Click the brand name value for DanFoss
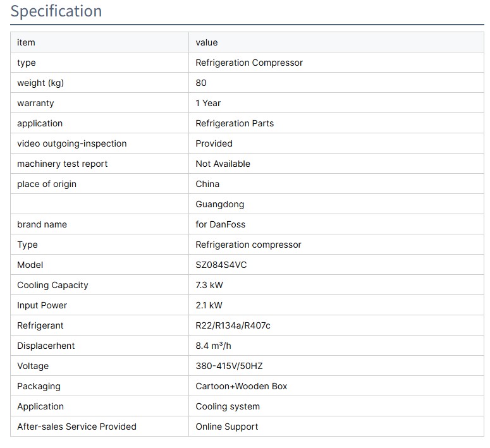The image size is (490, 448). 221,224
